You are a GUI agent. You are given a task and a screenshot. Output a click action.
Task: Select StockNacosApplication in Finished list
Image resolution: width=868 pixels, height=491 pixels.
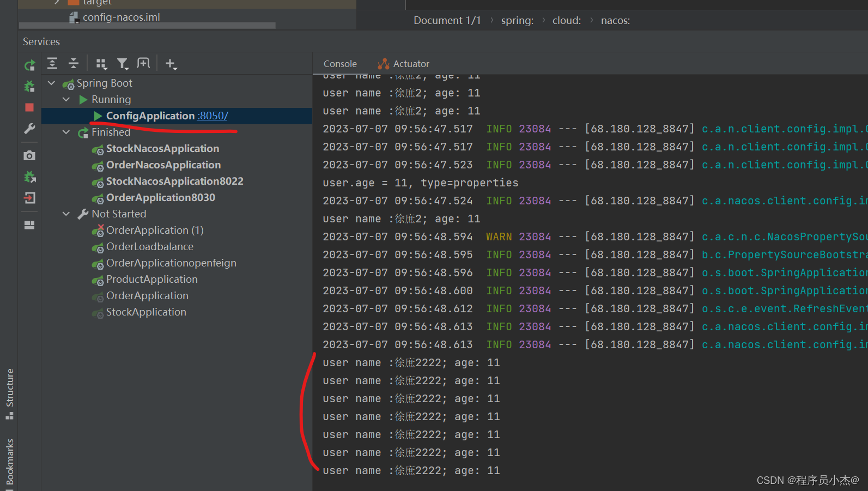(162, 148)
